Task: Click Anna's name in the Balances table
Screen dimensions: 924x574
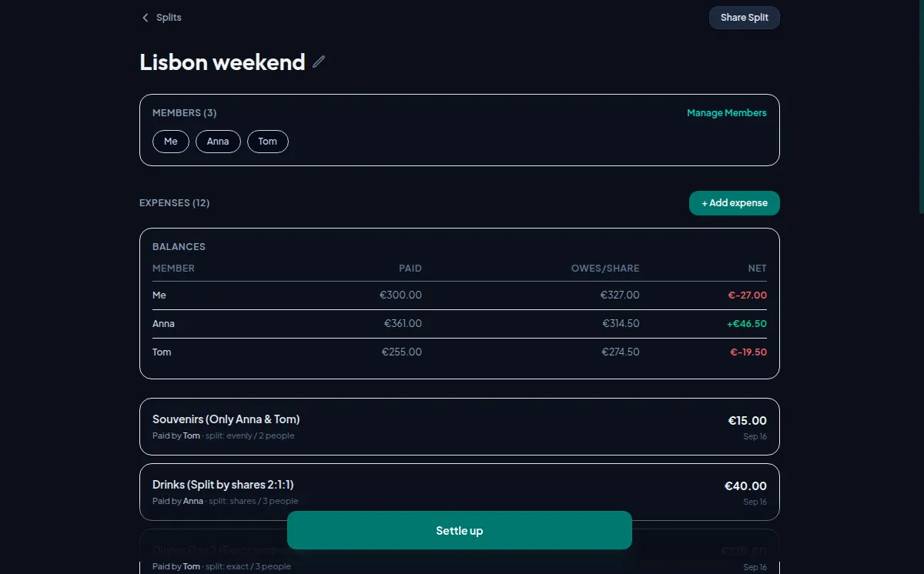Action: [x=163, y=324]
